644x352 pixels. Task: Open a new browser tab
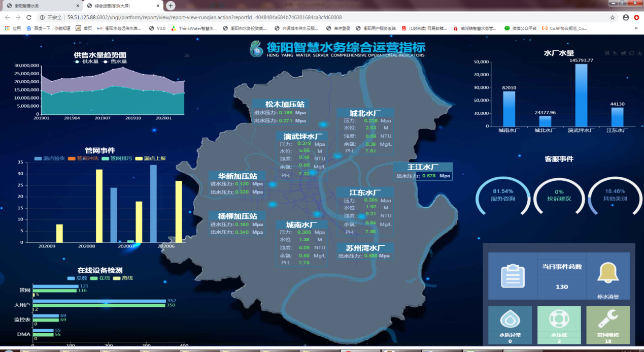(171, 6)
